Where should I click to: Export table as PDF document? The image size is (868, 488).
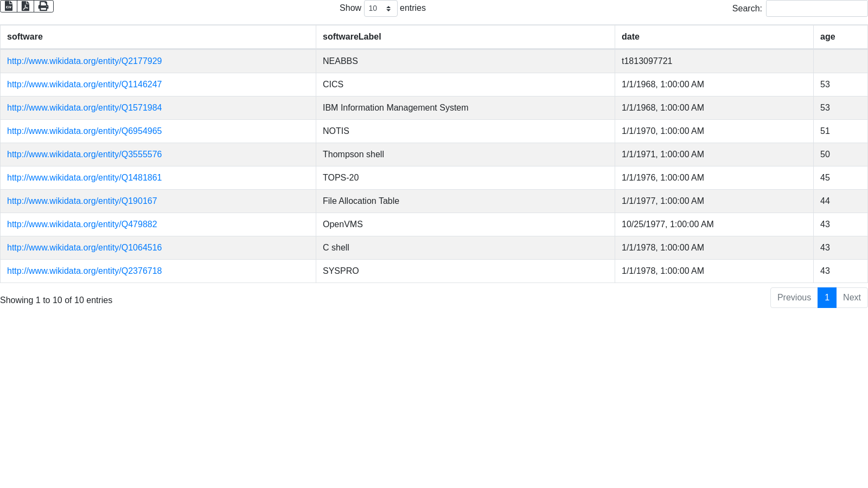point(25,7)
